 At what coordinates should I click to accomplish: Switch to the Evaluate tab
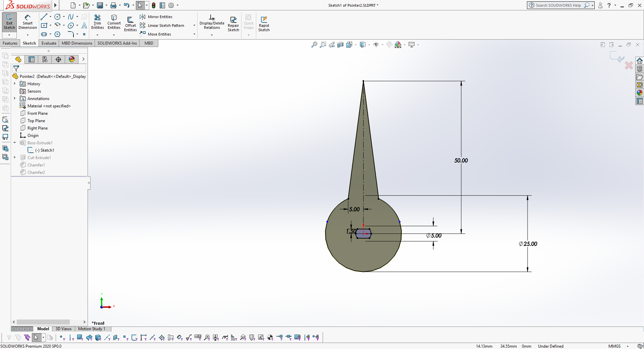pyautogui.click(x=49, y=43)
